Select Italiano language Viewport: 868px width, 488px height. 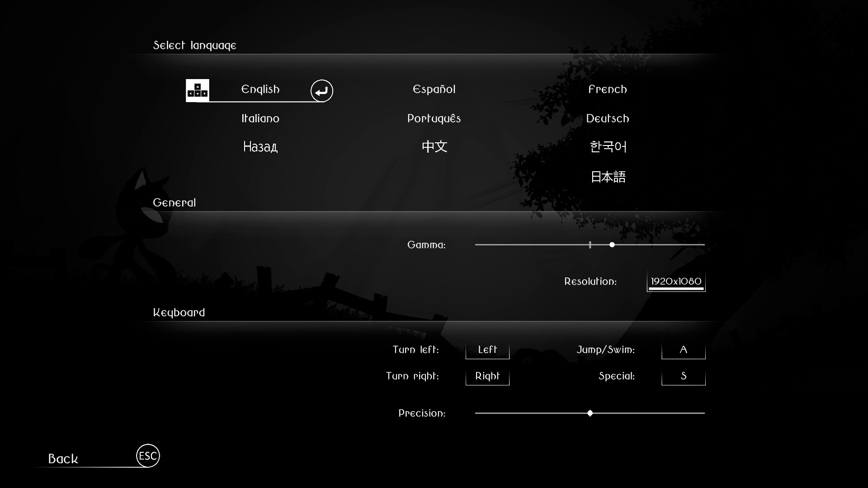pyautogui.click(x=260, y=119)
